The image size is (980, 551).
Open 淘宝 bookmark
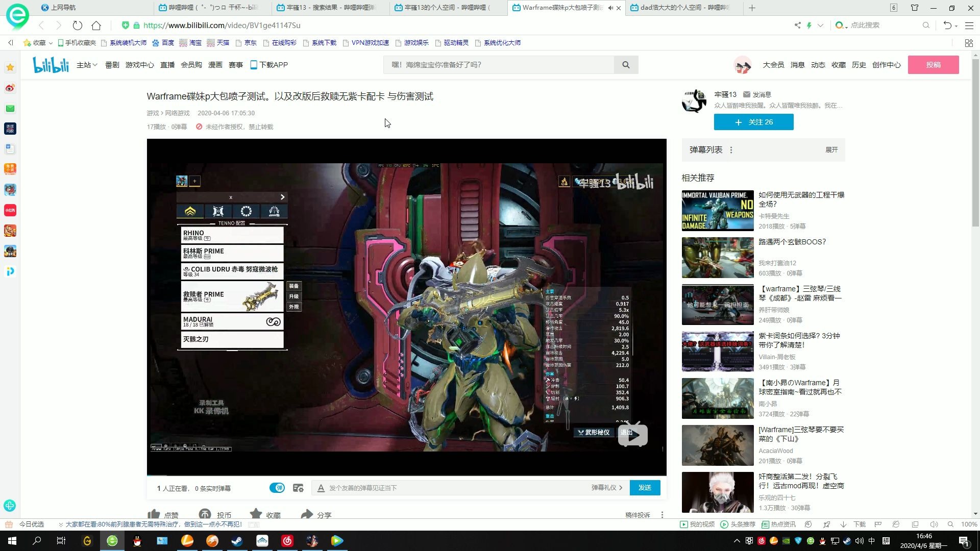click(190, 43)
